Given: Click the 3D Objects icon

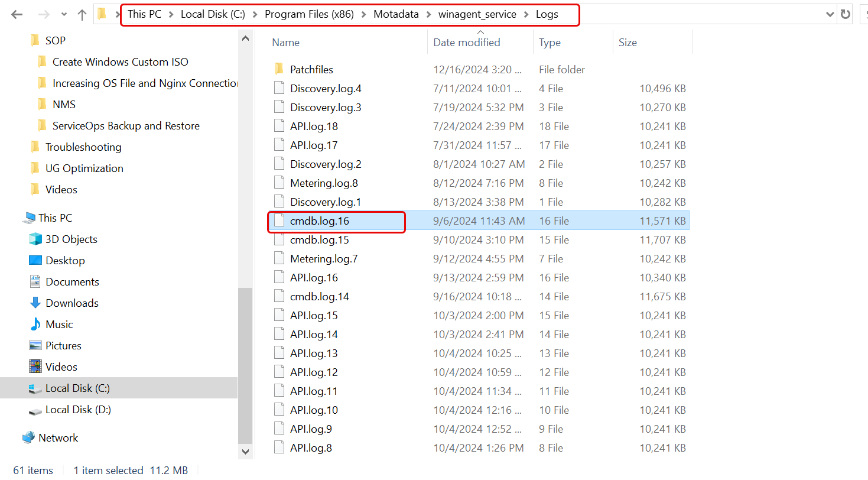Looking at the screenshot, I should tap(35, 239).
